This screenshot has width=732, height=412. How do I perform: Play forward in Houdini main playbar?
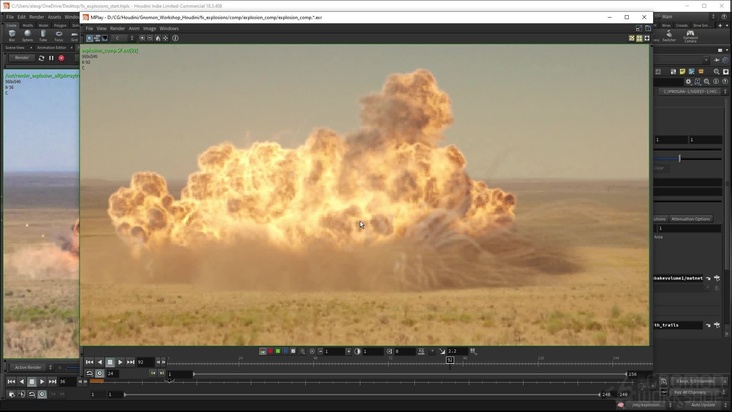[x=42, y=382]
